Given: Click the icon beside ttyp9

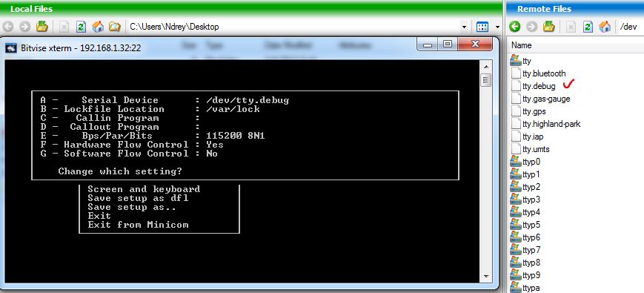Looking at the screenshot, I should [x=516, y=275].
